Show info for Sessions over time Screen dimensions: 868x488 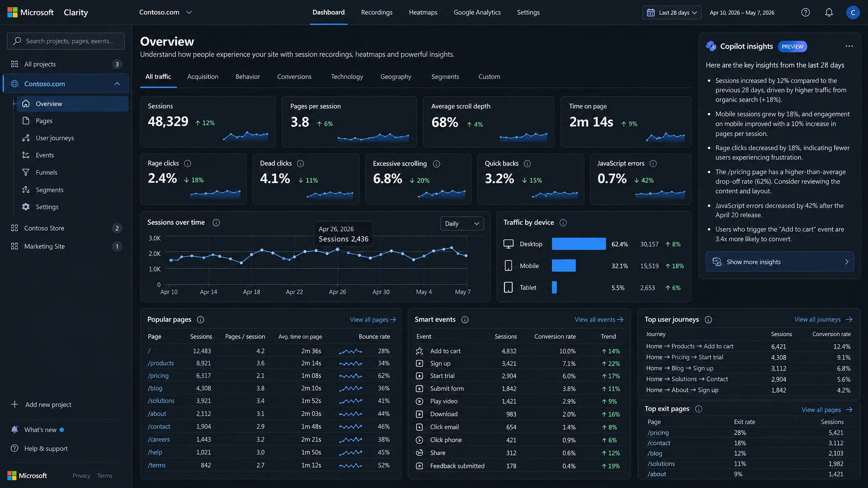pyautogui.click(x=216, y=223)
